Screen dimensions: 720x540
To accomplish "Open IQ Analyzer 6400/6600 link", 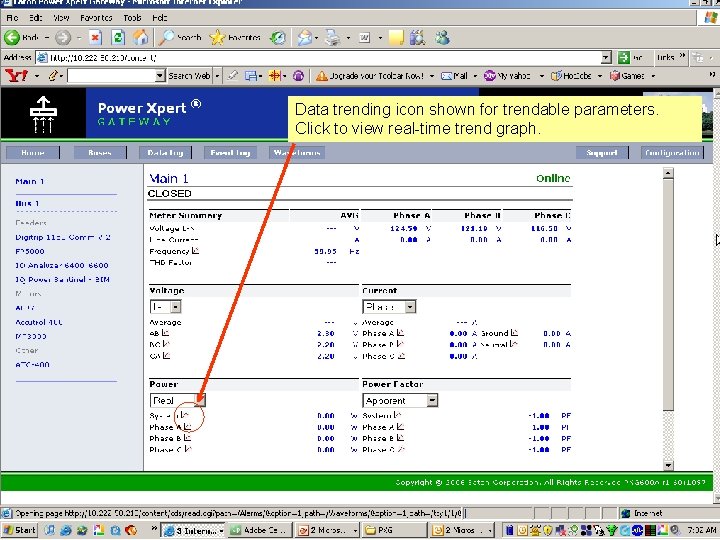I will [62, 265].
